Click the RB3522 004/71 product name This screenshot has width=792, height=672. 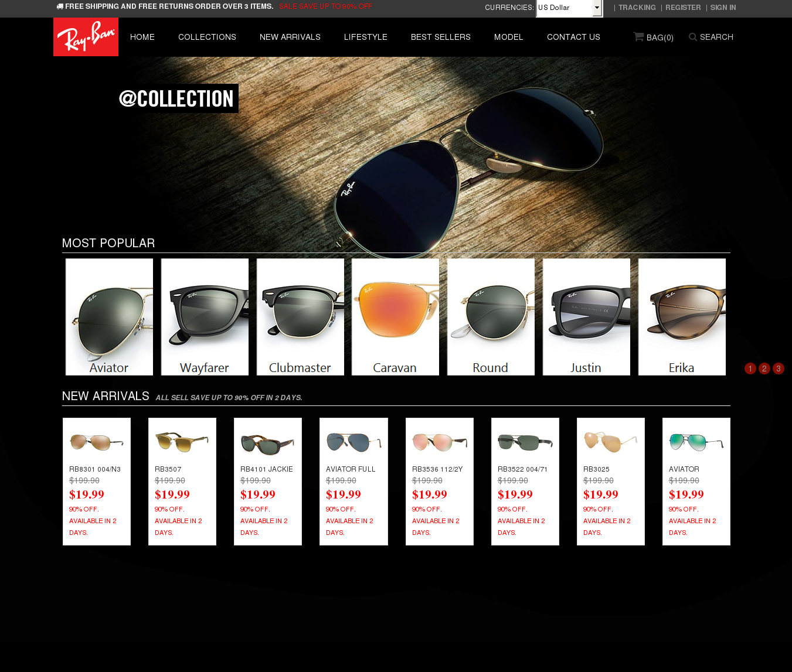(x=523, y=469)
